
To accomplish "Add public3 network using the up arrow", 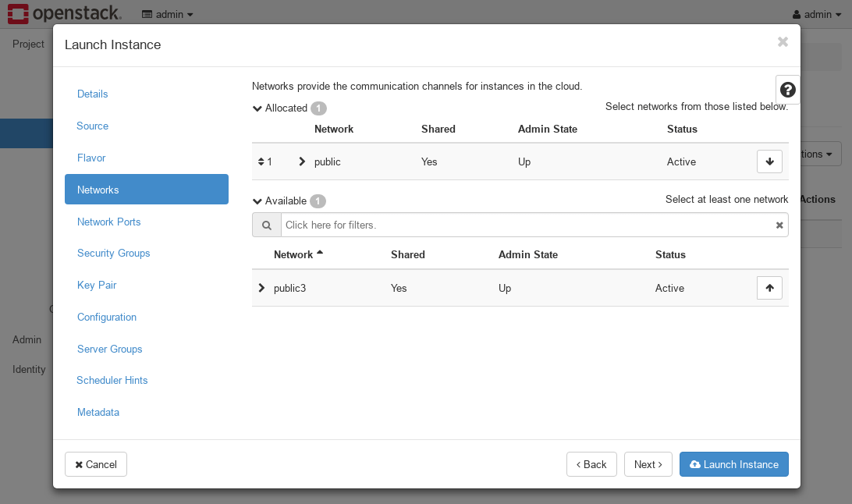I will [769, 287].
